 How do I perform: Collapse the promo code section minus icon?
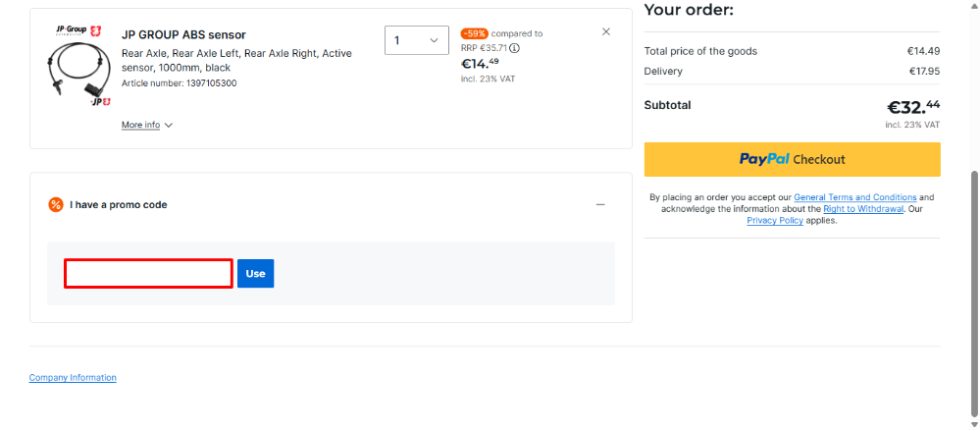[x=600, y=204]
